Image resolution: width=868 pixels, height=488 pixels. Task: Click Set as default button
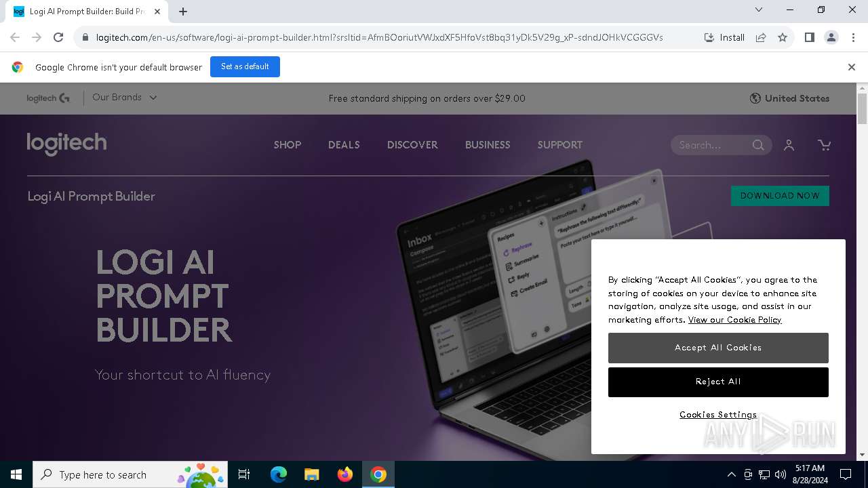[245, 67]
